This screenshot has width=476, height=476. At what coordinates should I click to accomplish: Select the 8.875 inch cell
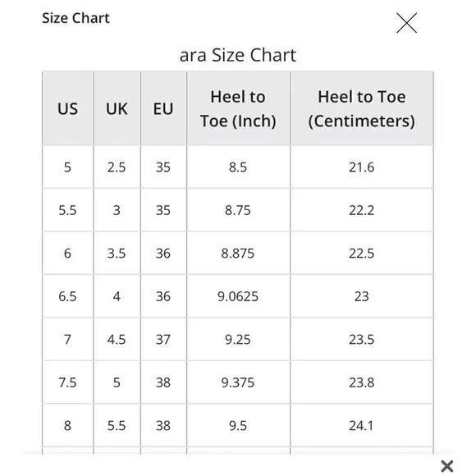pos(238,253)
